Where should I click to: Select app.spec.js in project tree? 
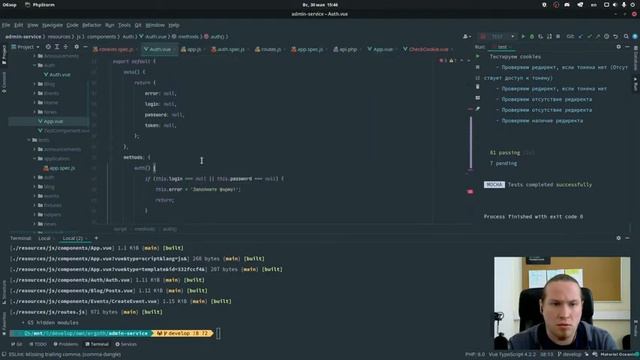click(59, 168)
